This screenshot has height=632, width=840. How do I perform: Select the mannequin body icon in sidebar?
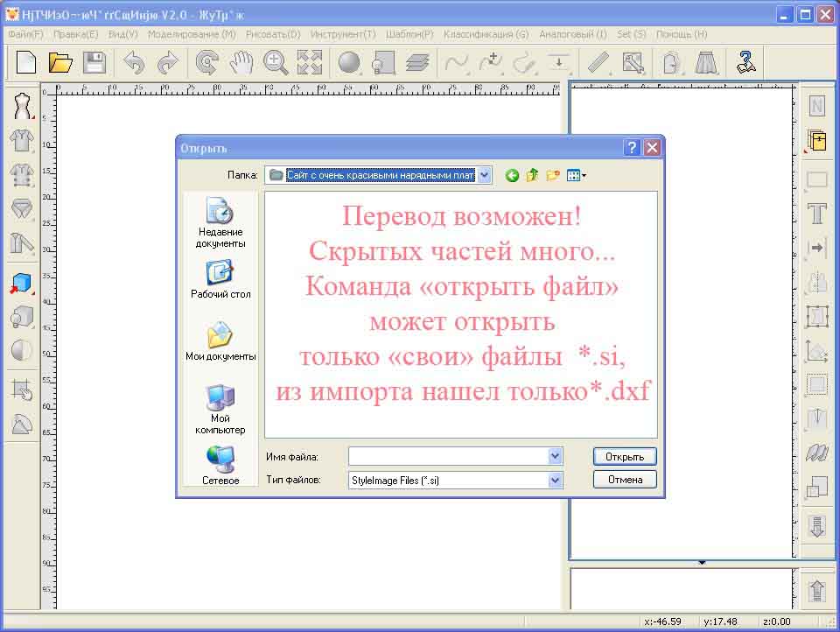coord(22,106)
